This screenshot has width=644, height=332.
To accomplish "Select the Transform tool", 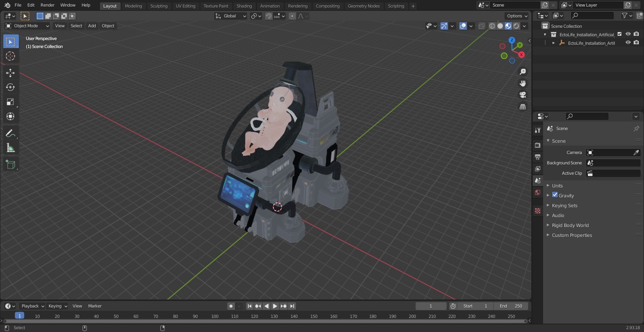I will [x=10, y=116].
